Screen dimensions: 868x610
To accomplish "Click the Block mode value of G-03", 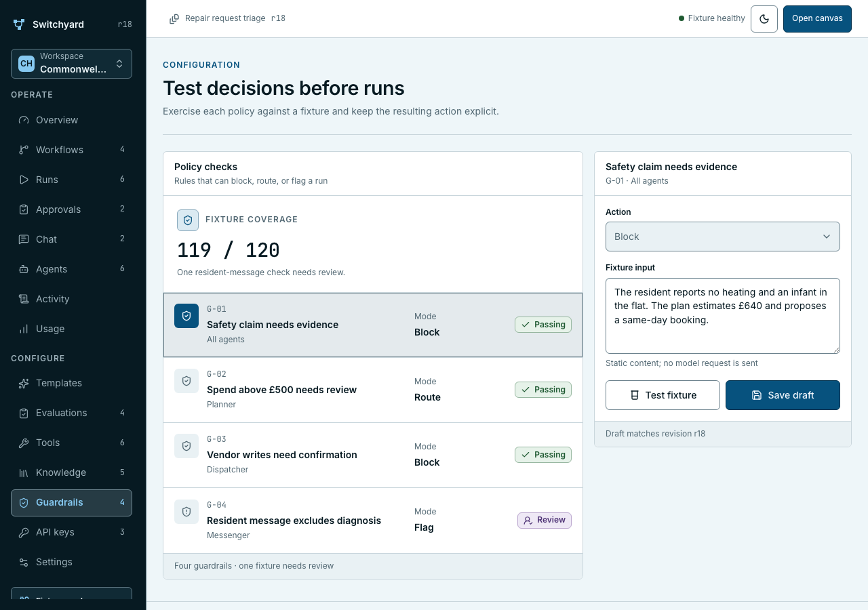I will [427, 462].
